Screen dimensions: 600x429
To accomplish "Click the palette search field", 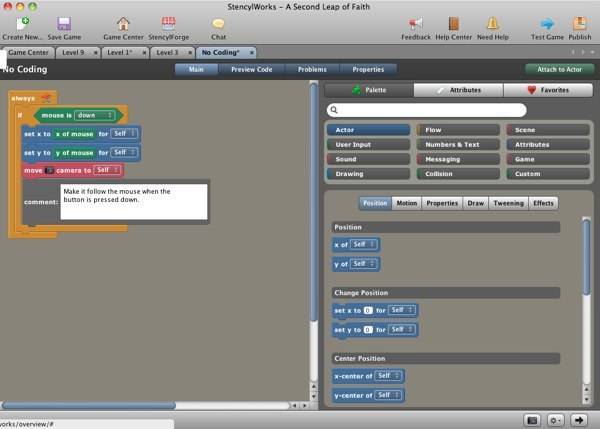I will click(x=427, y=110).
